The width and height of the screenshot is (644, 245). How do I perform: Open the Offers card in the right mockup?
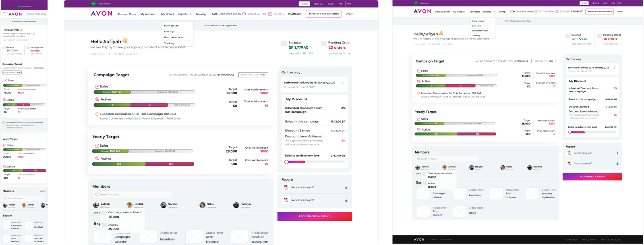[x=468, y=211]
